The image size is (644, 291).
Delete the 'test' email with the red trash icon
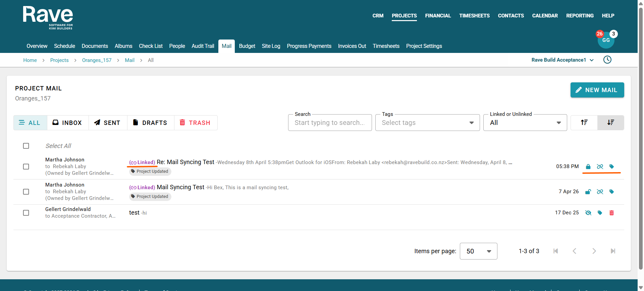611,213
